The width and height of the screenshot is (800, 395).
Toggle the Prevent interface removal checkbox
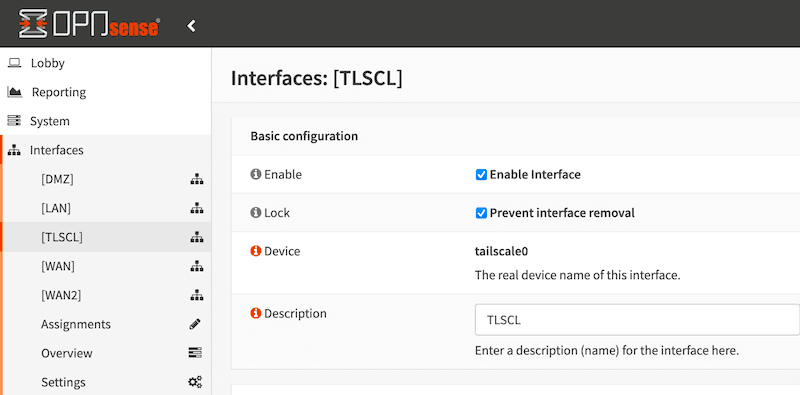[481, 213]
